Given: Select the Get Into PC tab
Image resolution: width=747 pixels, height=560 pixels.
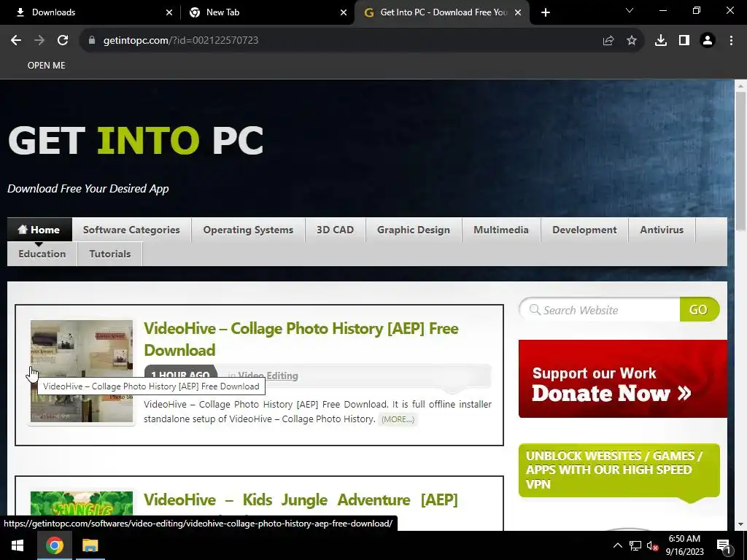Looking at the screenshot, I should click(x=441, y=12).
